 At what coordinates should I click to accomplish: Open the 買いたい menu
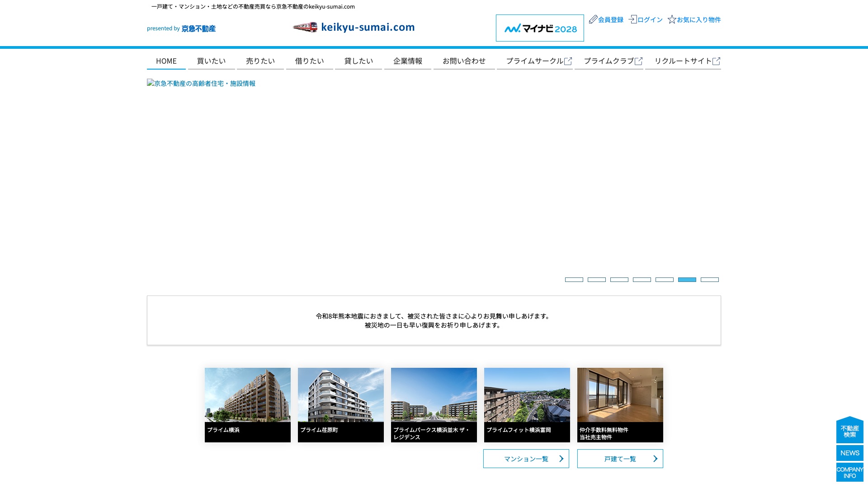[x=211, y=61]
